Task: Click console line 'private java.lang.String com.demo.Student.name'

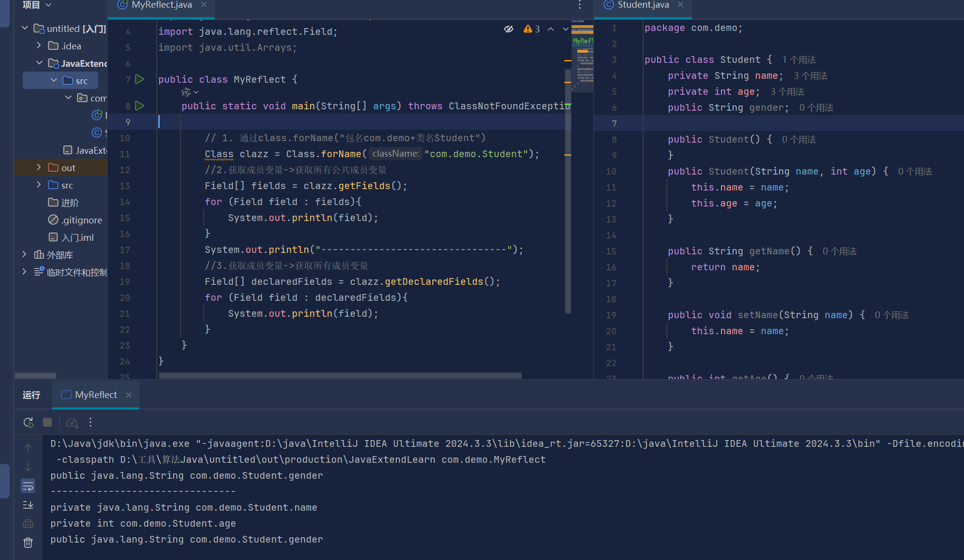Action: (x=183, y=508)
